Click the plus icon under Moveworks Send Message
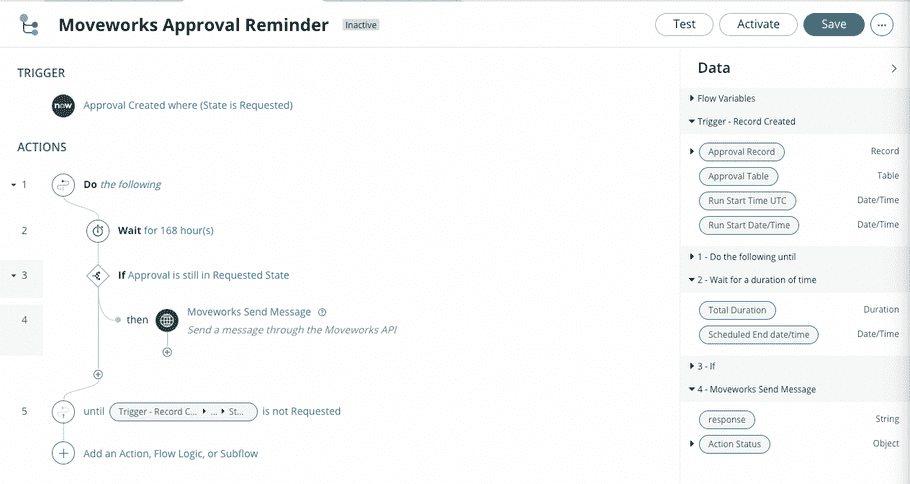This screenshot has height=484, width=910. 167,352
